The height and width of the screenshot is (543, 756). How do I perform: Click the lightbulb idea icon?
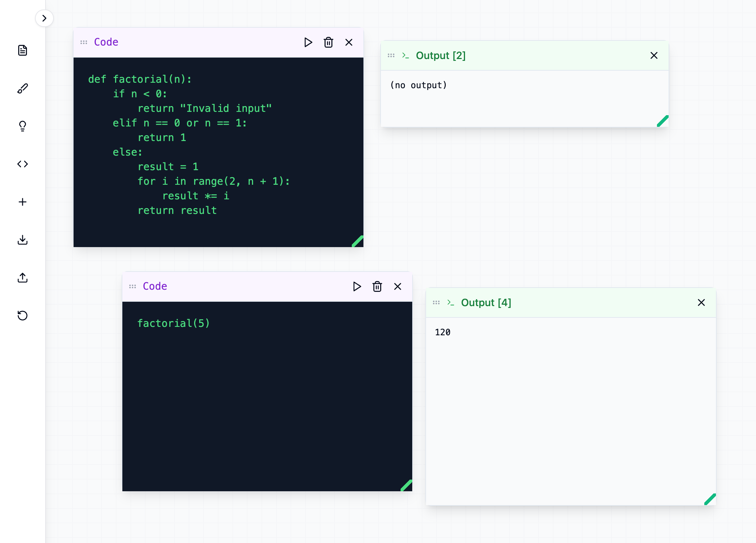tap(23, 126)
